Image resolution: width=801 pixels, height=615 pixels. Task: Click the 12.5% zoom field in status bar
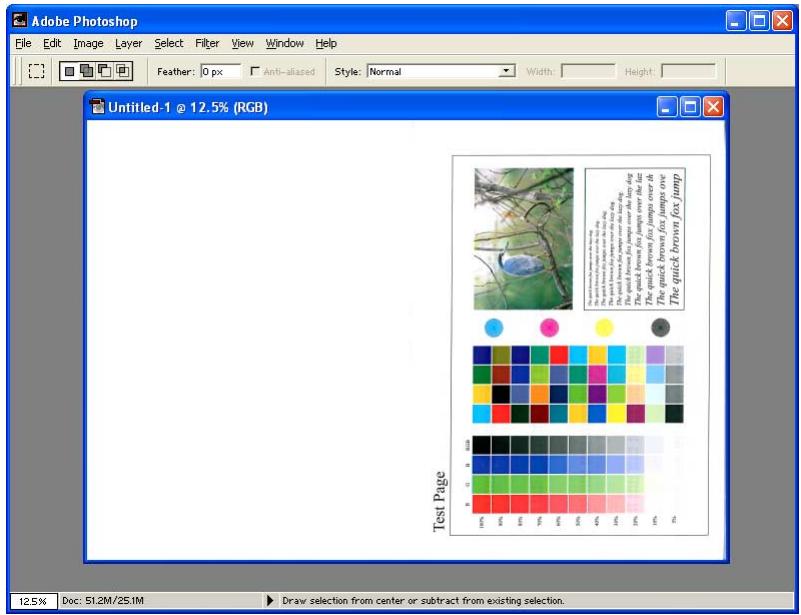pos(33,601)
